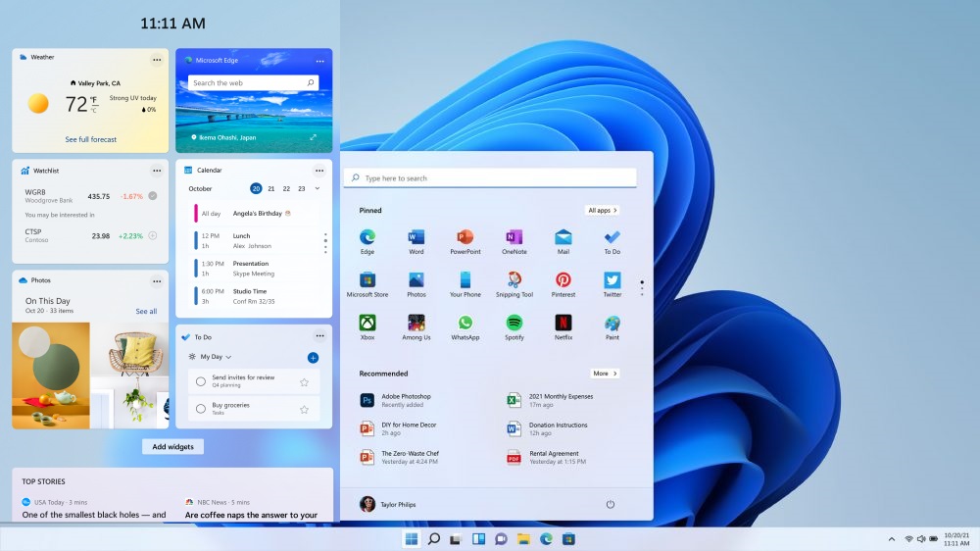This screenshot has width=980, height=551.
Task: Open Taylor Philips user profile
Action: 388,504
